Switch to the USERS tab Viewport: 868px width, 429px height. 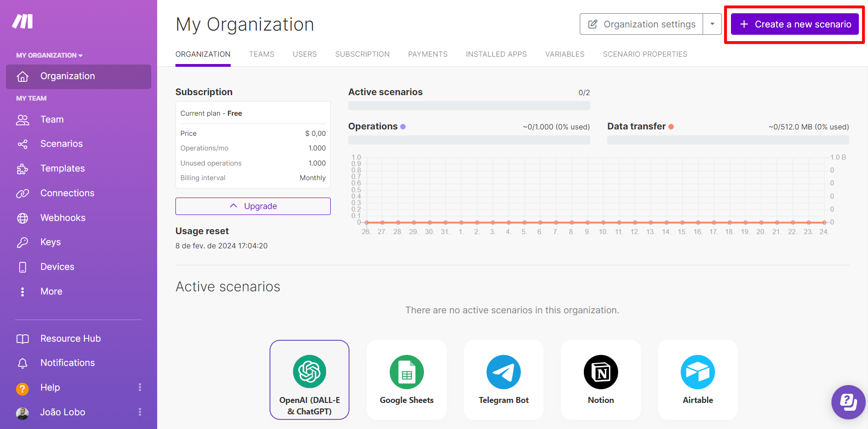305,54
